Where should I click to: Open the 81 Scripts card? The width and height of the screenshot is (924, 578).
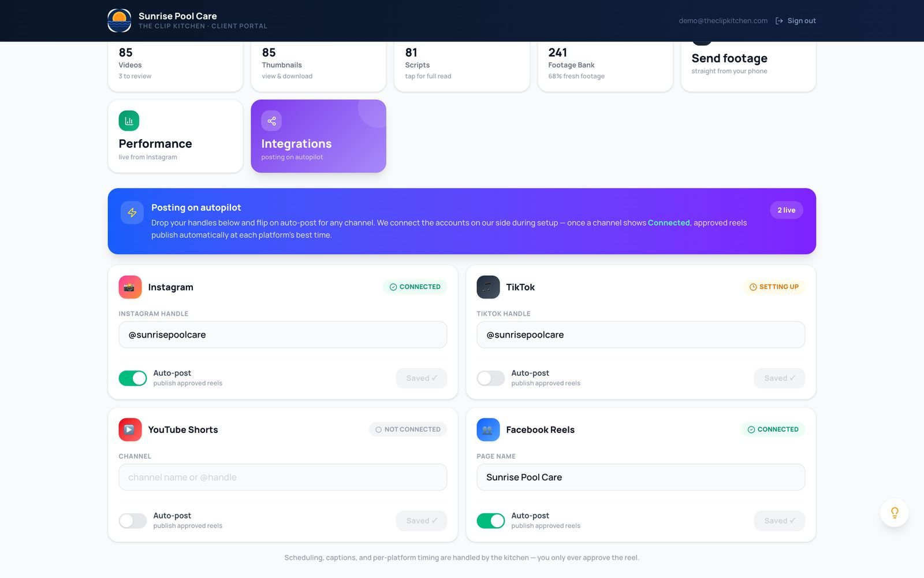462,66
